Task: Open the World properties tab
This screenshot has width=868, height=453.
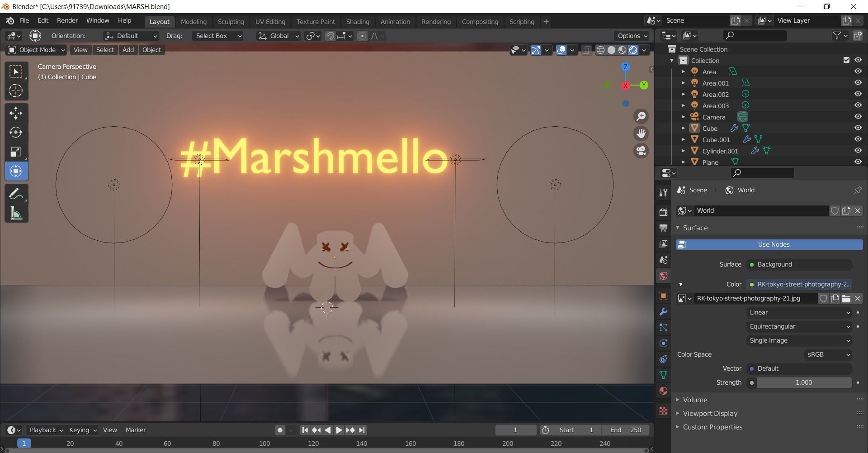Action: pyautogui.click(x=663, y=276)
